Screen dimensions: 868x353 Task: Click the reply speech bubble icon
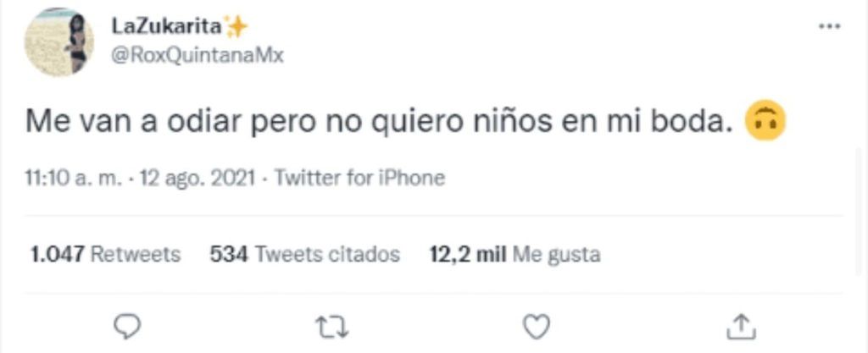(x=127, y=327)
